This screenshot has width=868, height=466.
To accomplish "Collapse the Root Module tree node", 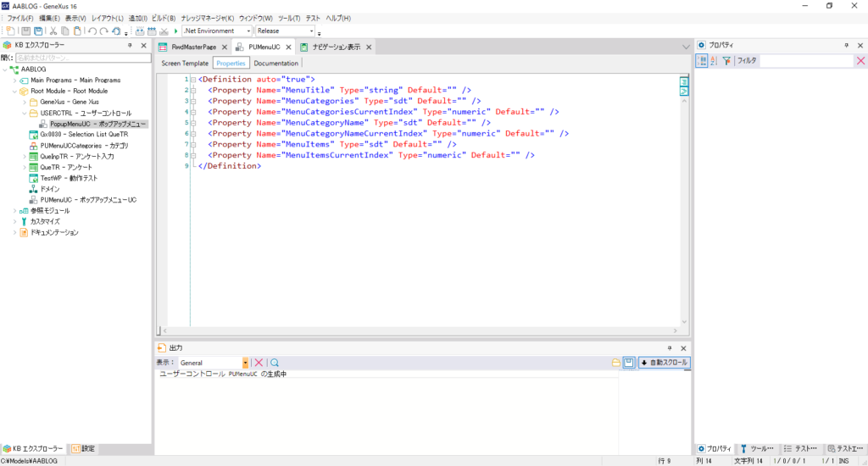I will pos(15,92).
